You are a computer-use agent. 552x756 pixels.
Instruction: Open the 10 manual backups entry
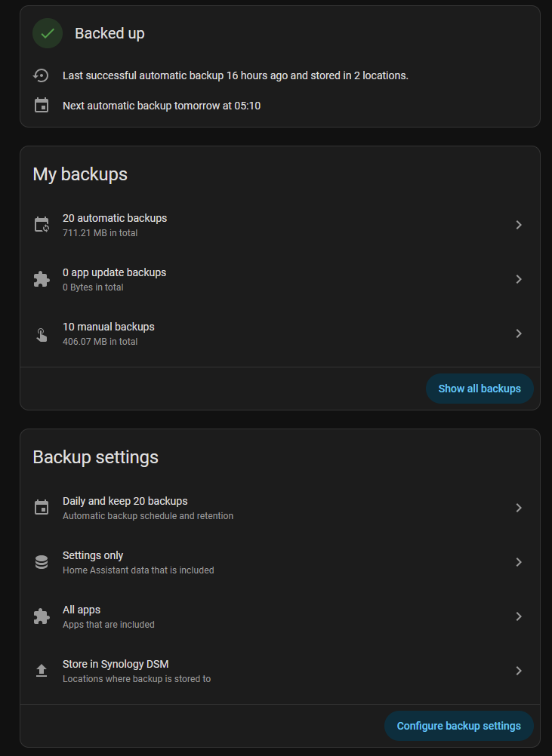point(108,327)
